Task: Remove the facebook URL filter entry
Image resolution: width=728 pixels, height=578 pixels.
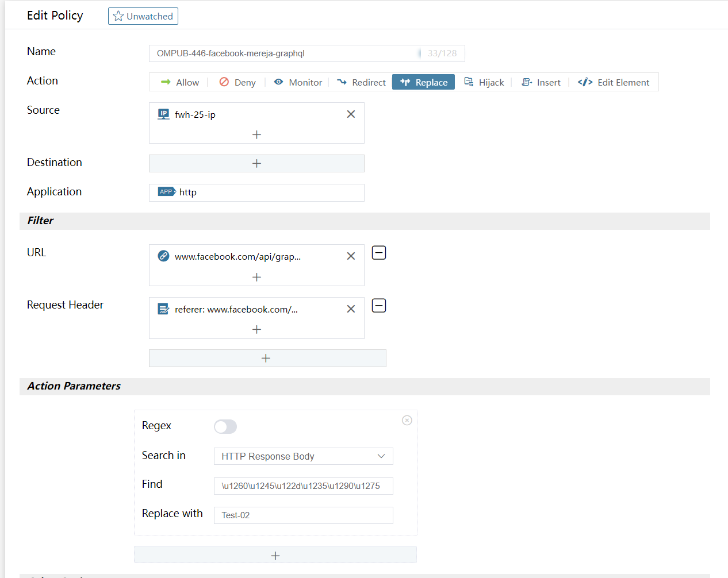Action: pos(351,256)
